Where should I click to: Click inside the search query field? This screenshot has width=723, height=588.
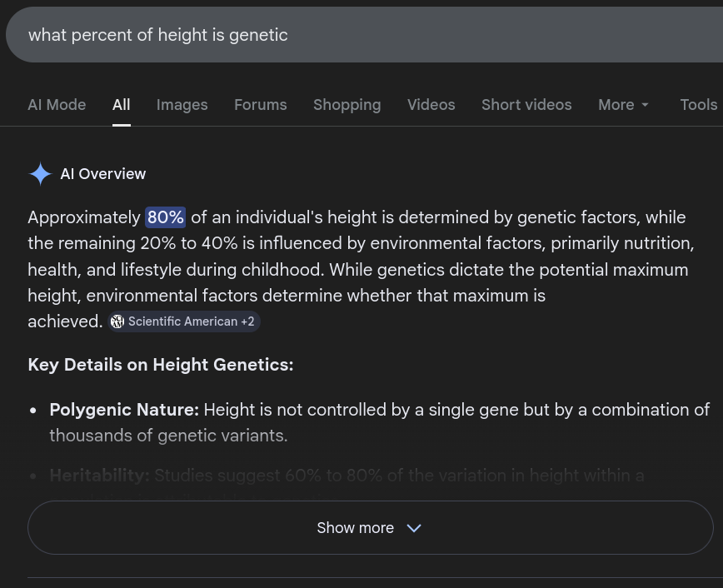pyautogui.click(x=333, y=35)
